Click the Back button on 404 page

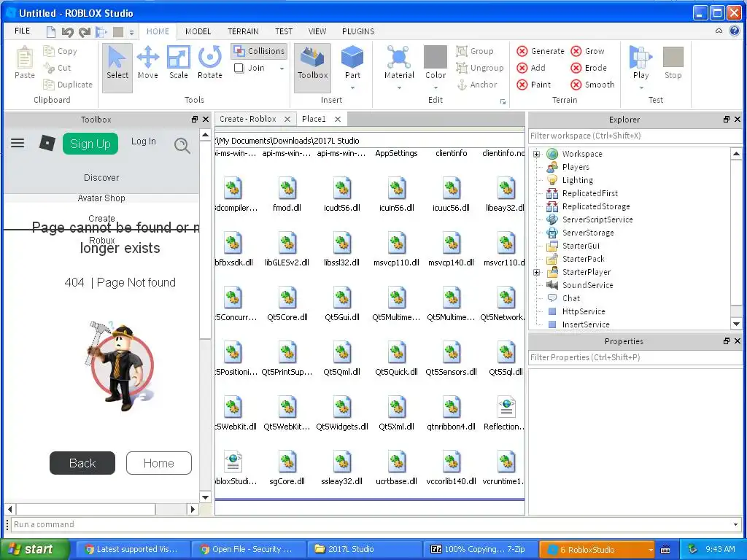[82, 463]
